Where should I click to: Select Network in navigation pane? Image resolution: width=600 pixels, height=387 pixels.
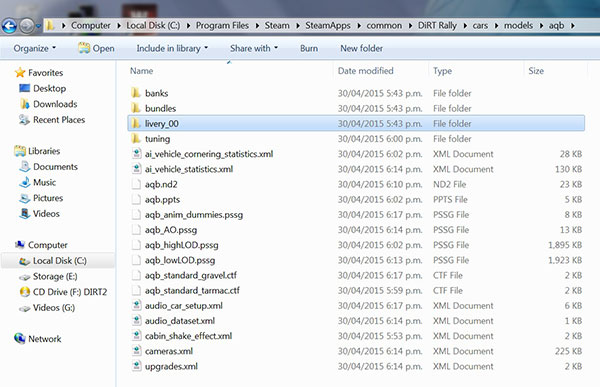pyautogui.click(x=38, y=339)
